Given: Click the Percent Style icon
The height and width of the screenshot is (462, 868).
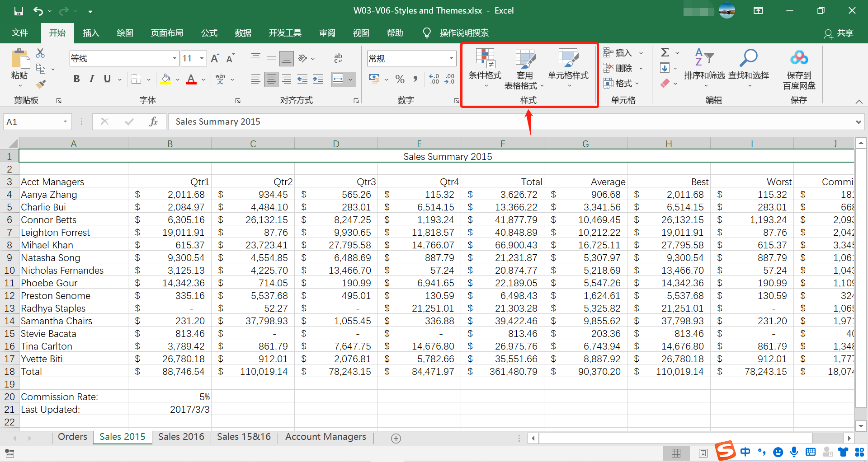Looking at the screenshot, I should coord(400,79).
